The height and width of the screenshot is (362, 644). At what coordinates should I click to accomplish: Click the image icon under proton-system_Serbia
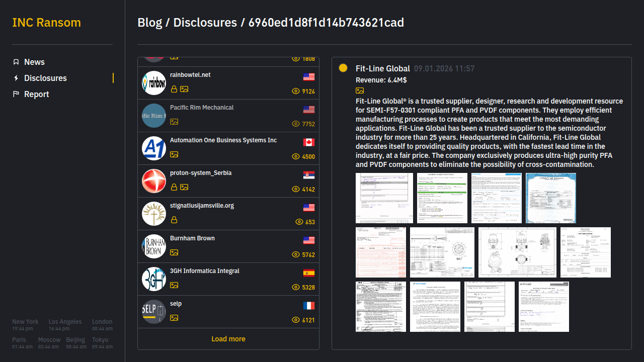tap(184, 187)
